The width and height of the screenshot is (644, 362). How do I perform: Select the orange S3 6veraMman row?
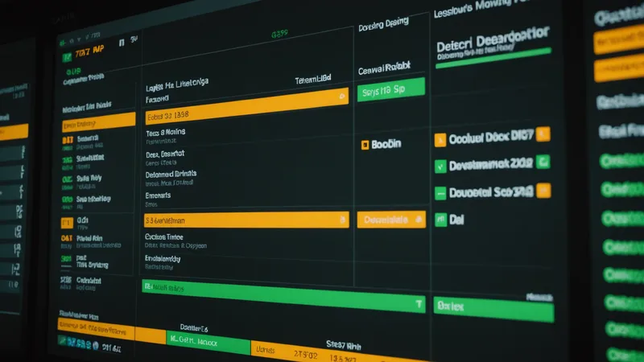pyautogui.click(x=246, y=220)
